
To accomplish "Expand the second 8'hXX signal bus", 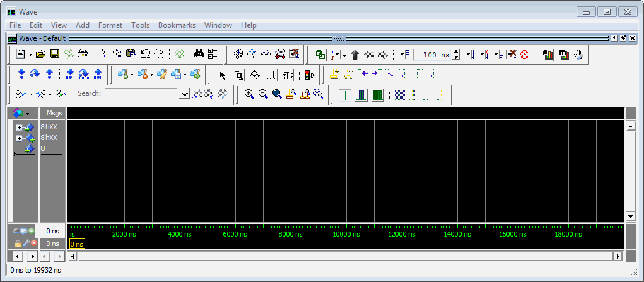I will point(18,138).
